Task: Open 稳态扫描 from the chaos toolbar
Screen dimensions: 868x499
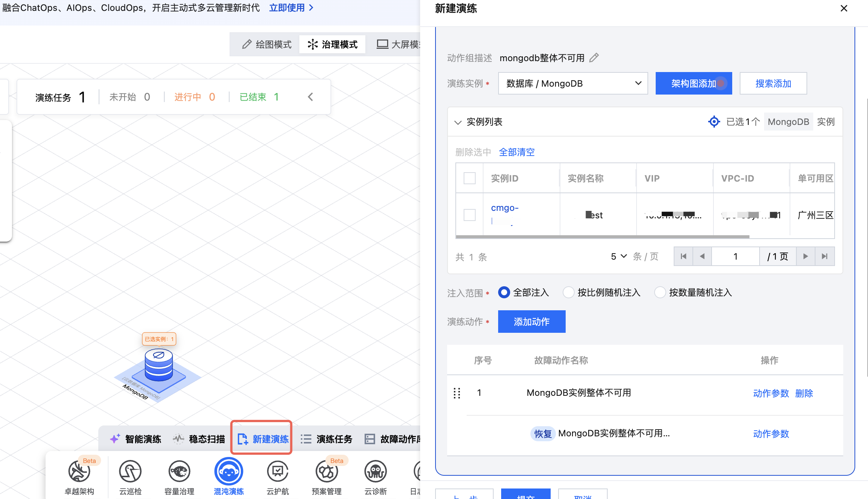Action: point(199,439)
